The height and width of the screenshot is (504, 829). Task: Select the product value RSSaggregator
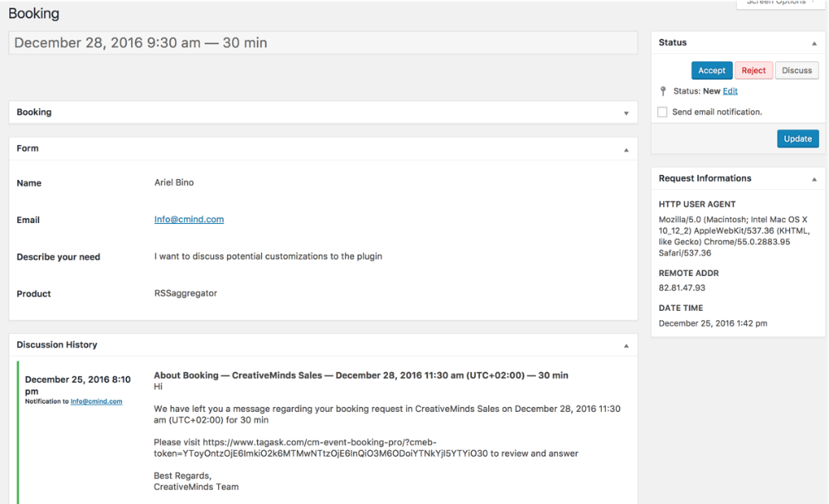[x=186, y=293]
